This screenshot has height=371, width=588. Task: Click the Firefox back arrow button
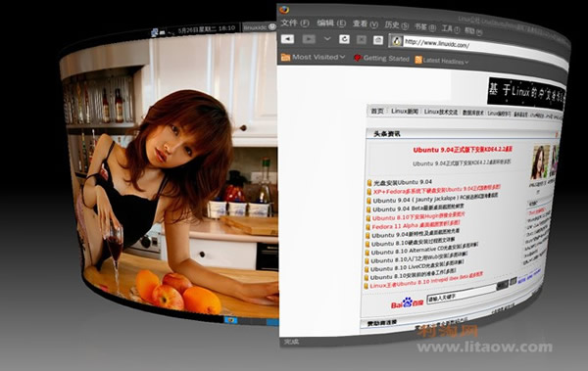pyautogui.click(x=287, y=38)
